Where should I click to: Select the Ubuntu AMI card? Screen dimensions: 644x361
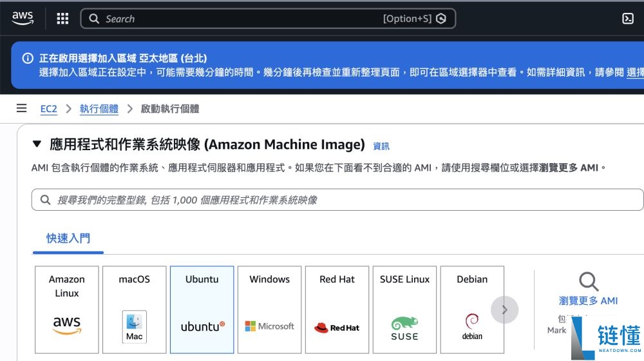(202, 309)
